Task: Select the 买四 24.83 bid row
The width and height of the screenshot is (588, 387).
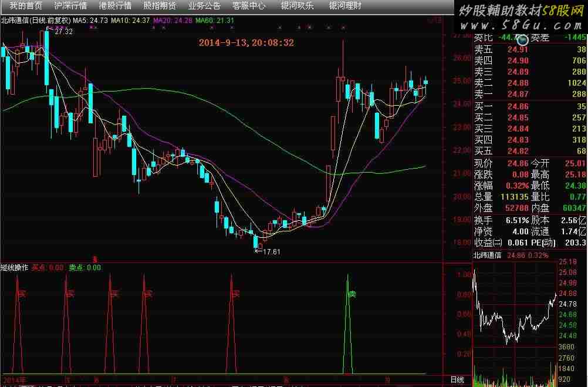Action: point(529,140)
